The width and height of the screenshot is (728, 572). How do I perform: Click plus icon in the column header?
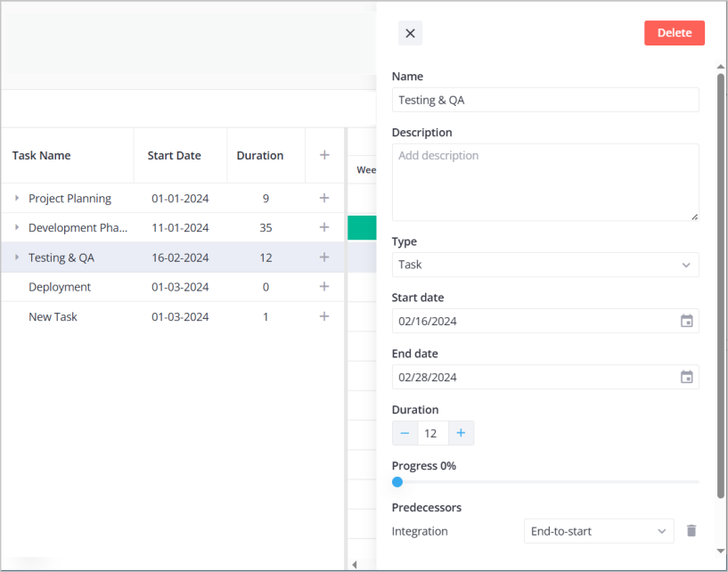[324, 155]
